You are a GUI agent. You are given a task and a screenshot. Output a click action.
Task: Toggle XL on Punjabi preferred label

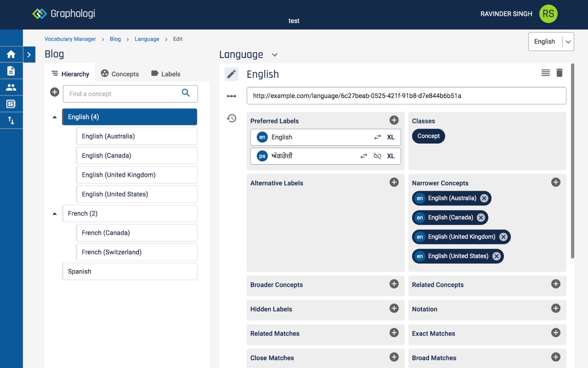click(x=390, y=156)
